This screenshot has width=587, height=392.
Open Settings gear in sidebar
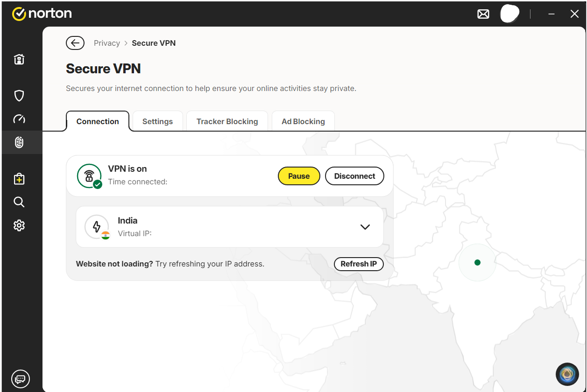pos(19,225)
